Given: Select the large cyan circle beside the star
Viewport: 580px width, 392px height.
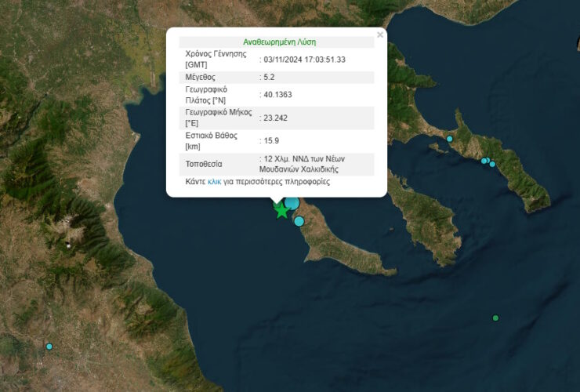Looking at the screenshot, I should click(x=292, y=203).
